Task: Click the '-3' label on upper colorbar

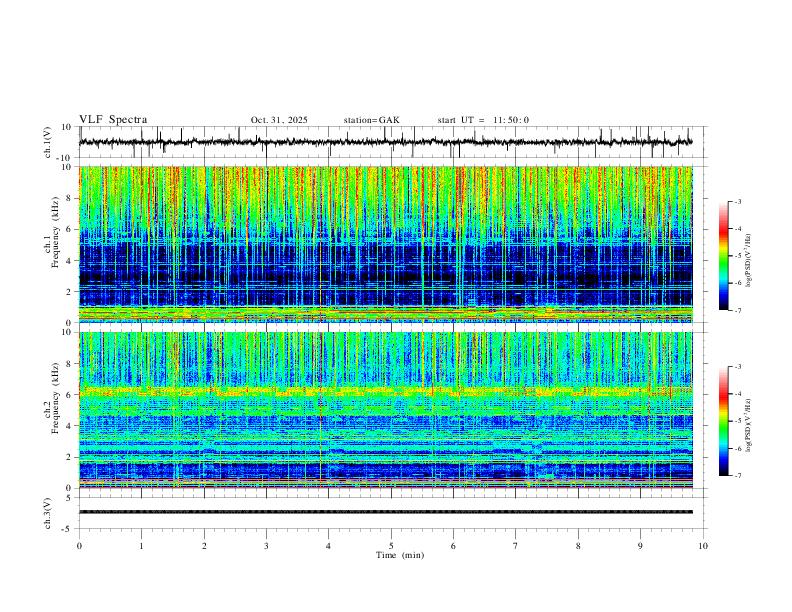Action: click(738, 201)
